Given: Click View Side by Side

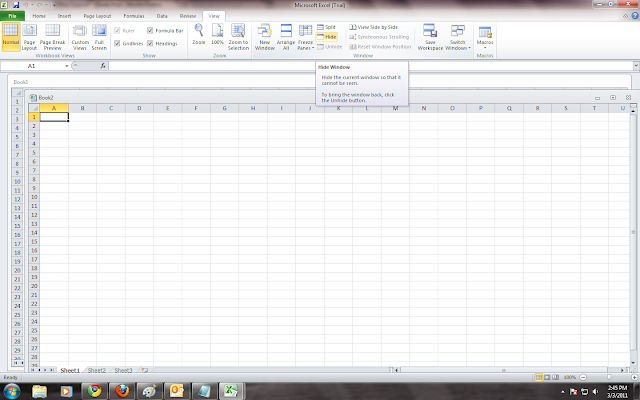Looking at the screenshot, I should [373, 27].
